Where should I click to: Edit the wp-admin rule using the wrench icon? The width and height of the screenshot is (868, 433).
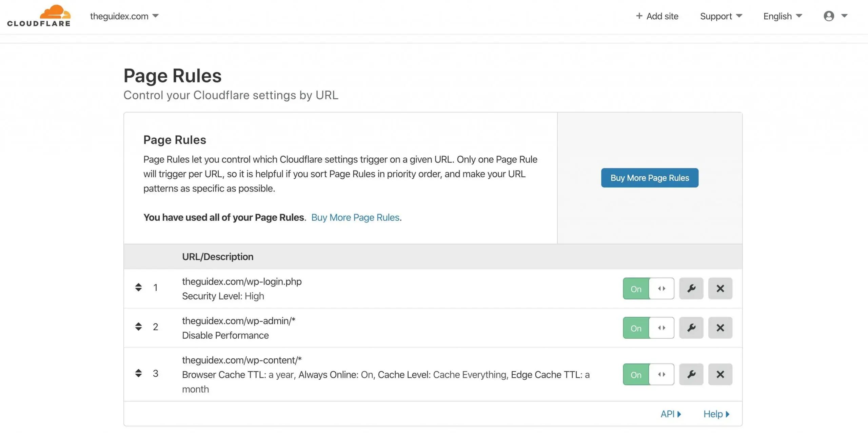click(691, 328)
